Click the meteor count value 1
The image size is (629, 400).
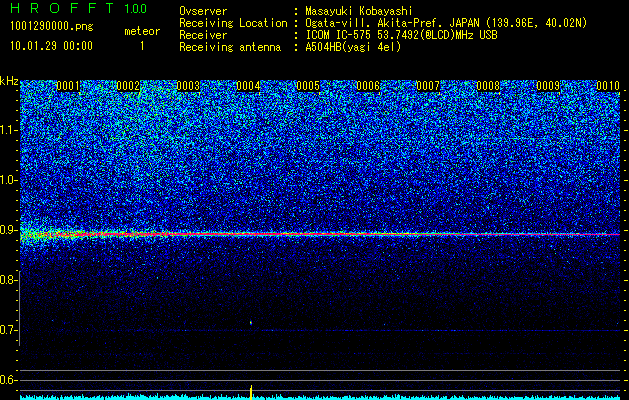[x=142, y=46]
